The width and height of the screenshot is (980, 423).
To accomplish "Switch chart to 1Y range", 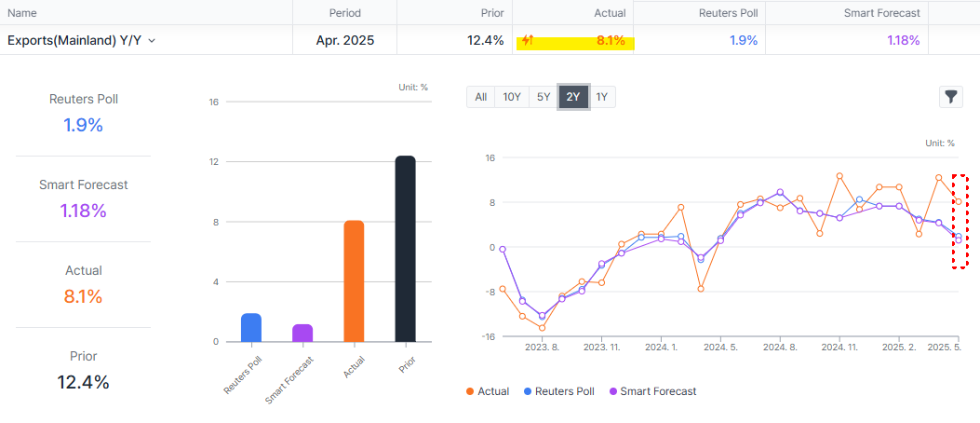I will 601,97.
